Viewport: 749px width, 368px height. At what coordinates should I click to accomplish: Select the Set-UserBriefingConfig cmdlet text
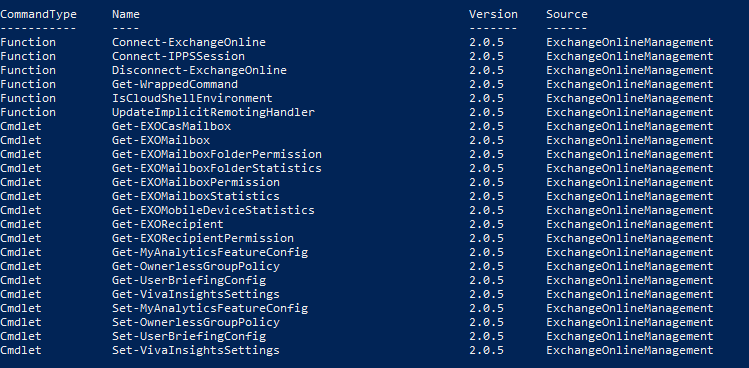coord(189,336)
